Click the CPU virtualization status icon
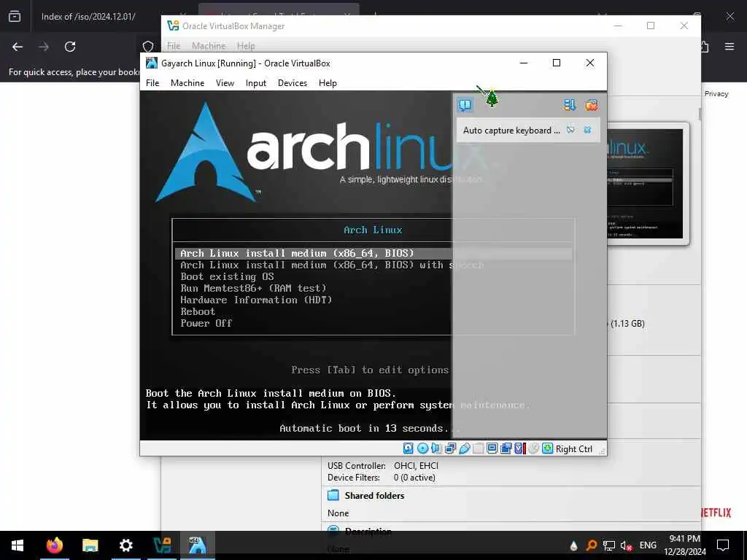Image resolution: width=747 pixels, height=560 pixels. click(x=519, y=448)
